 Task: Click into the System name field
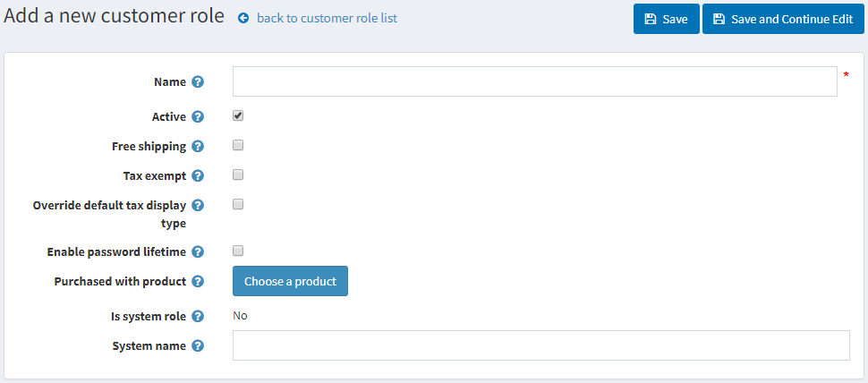540,345
